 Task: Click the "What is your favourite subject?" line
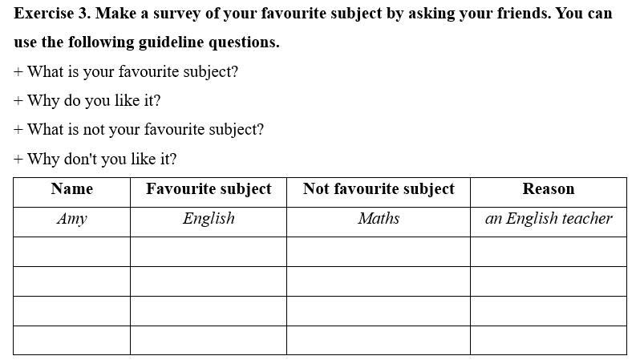127,71
